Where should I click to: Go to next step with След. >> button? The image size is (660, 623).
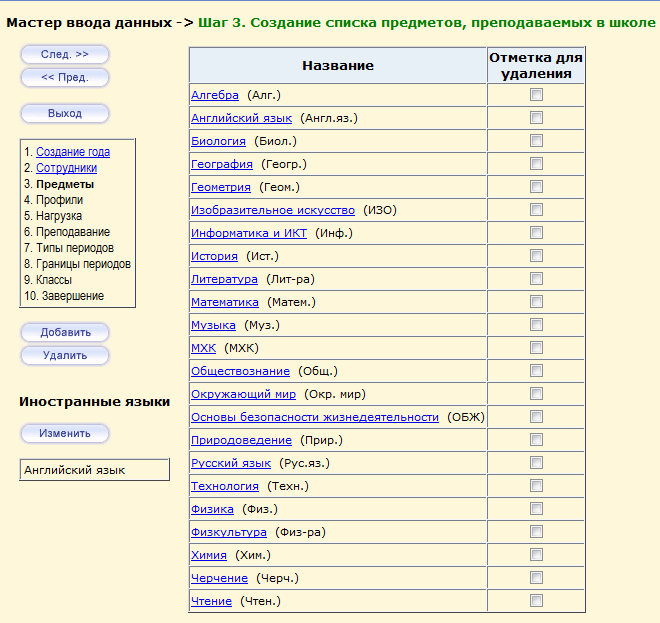click(x=65, y=54)
